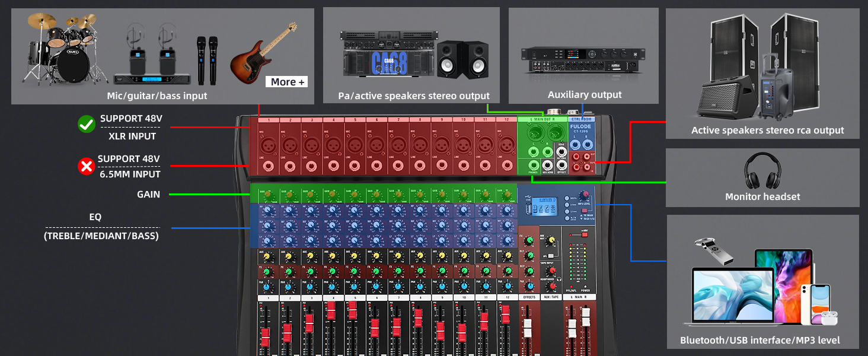Click the channel 4 volume fader
The image size is (868, 356).
tap(331, 311)
